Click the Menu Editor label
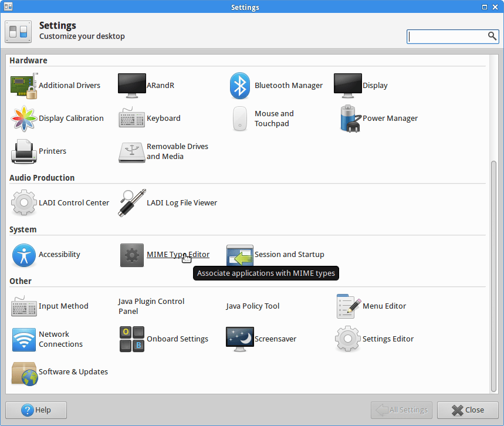 pos(384,306)
